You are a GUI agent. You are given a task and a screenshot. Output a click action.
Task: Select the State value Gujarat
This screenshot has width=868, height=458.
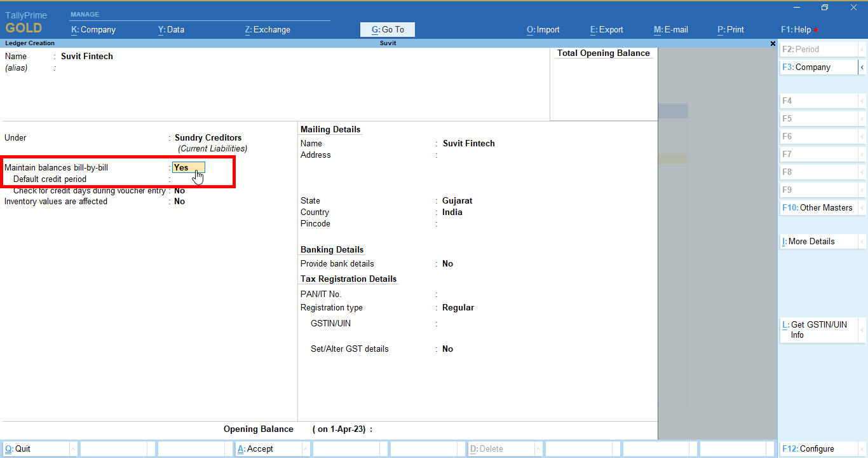(x=458, y=200)
